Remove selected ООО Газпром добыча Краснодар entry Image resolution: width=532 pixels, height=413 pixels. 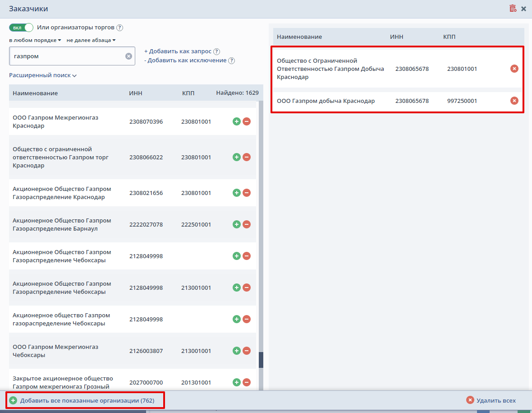coord(514,101)
